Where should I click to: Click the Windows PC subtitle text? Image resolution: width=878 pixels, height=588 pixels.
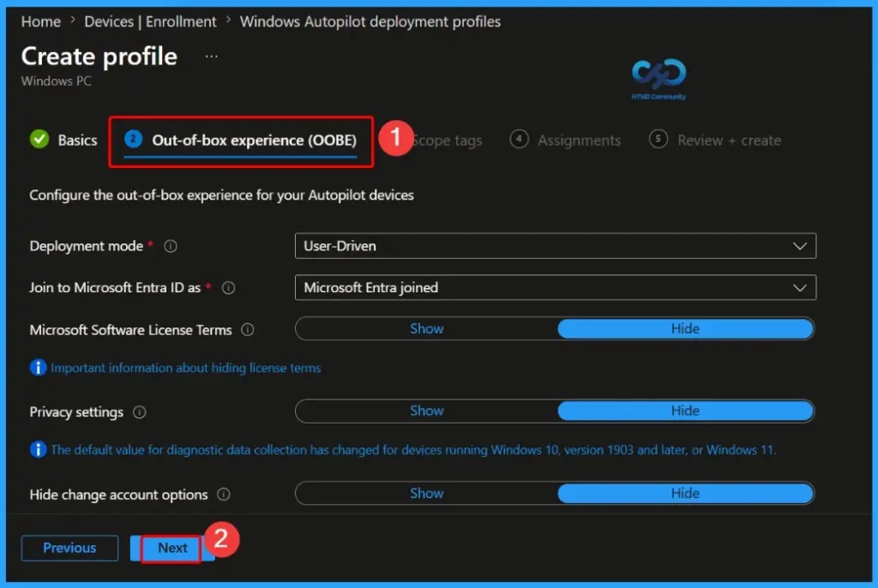[x=56, y=81]
